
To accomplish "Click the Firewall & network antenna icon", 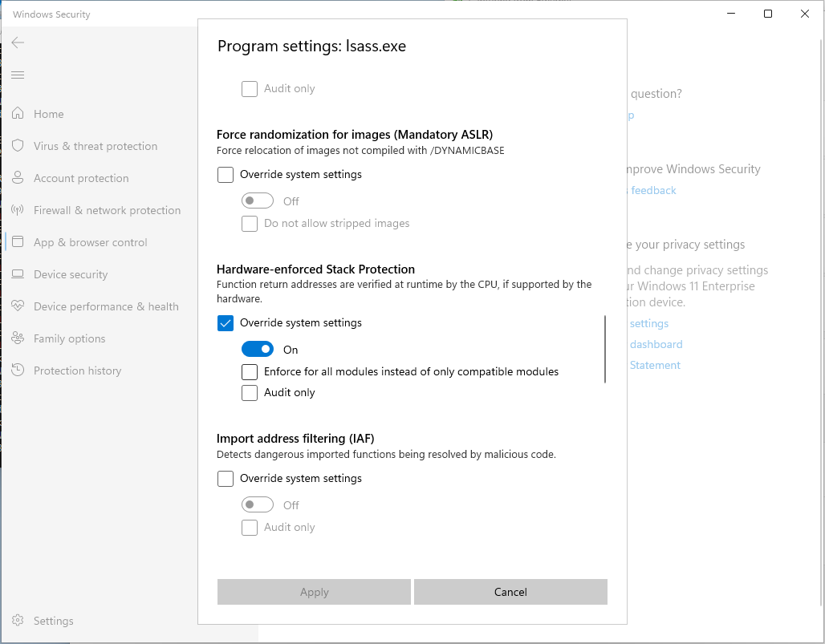I will 18,210.
